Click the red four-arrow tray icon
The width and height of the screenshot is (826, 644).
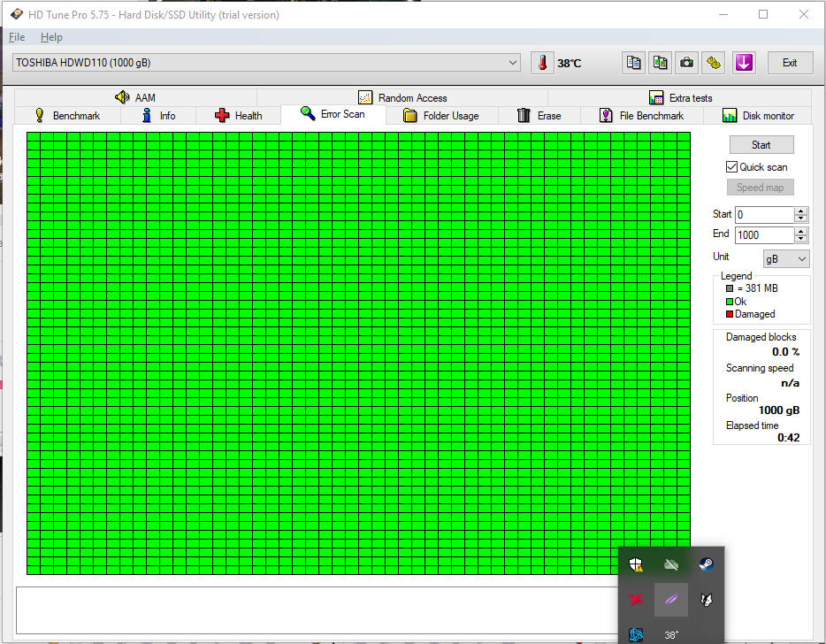point(636,600)
